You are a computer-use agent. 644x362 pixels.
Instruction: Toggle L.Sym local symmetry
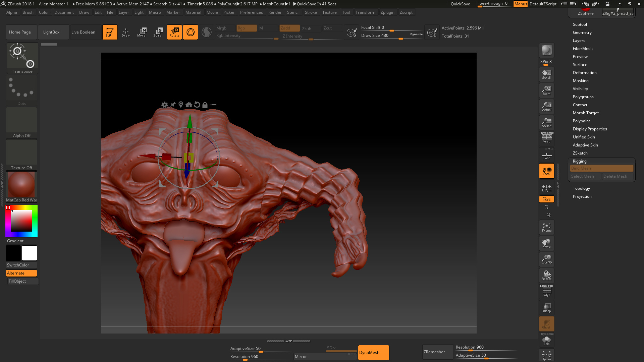coord(546,188)
